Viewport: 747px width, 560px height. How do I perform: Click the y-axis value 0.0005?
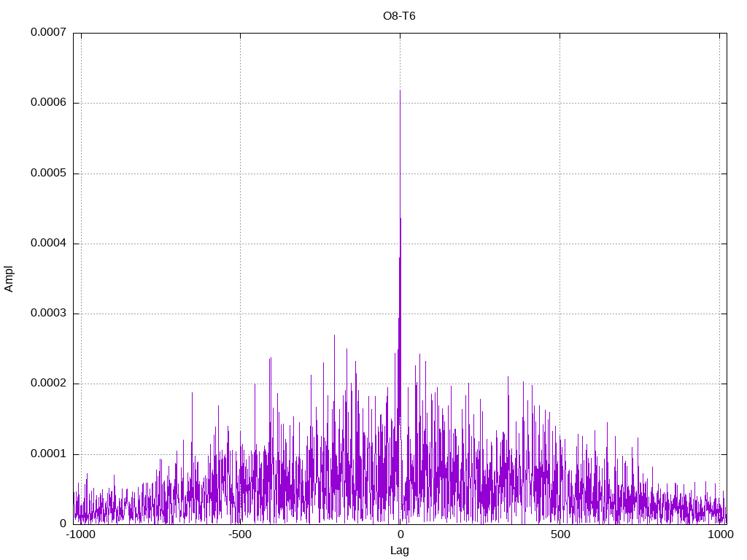[49, 173]
